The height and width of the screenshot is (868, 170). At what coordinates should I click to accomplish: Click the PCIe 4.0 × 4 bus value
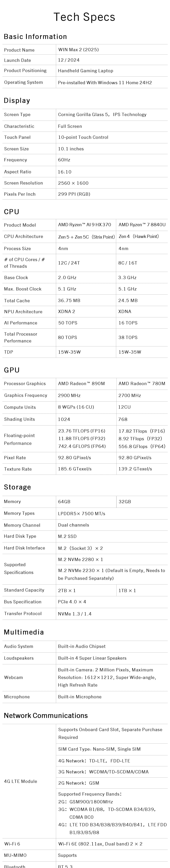(x=72, y=602)
